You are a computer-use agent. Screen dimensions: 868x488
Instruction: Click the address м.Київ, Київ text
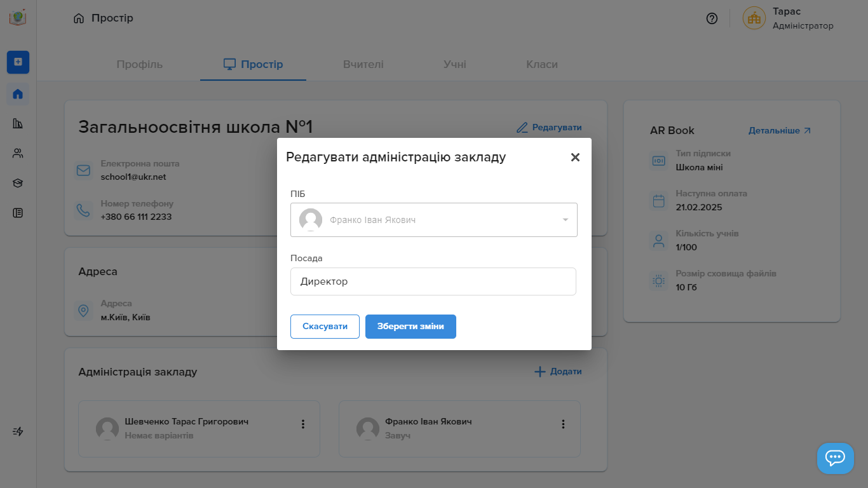click(125, 317)
